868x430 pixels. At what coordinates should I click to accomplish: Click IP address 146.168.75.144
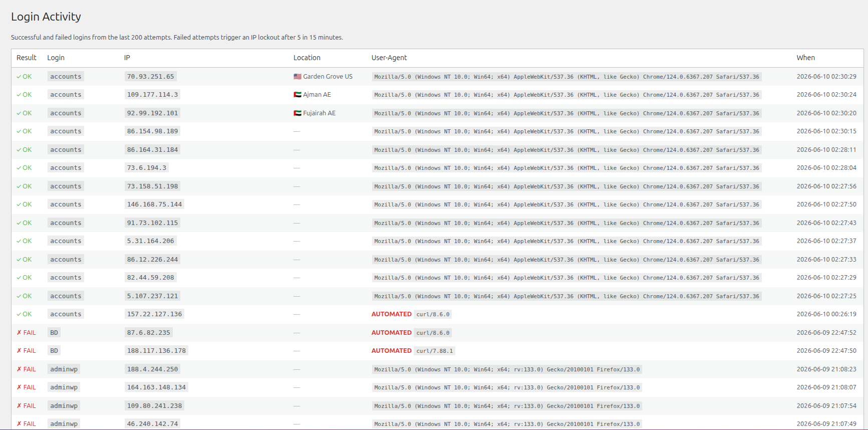(155, 204)
